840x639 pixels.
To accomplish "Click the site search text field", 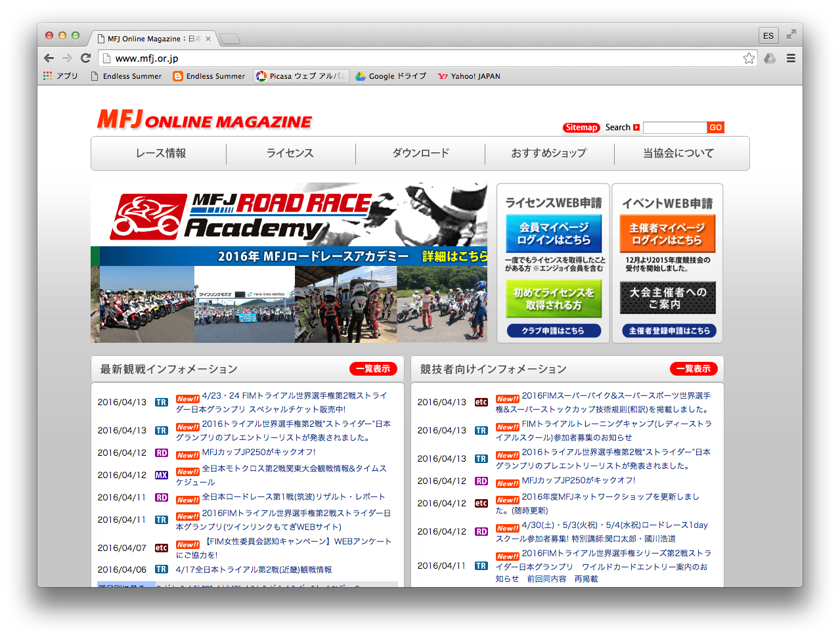I will (674, 127).
